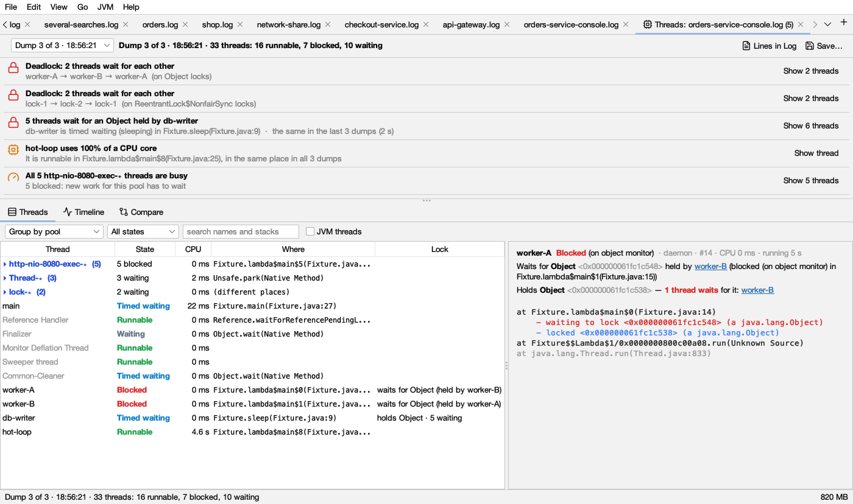The image size is (853, 504).
Task: Click the Lines in Log button
Action: (x=769, y=46)
